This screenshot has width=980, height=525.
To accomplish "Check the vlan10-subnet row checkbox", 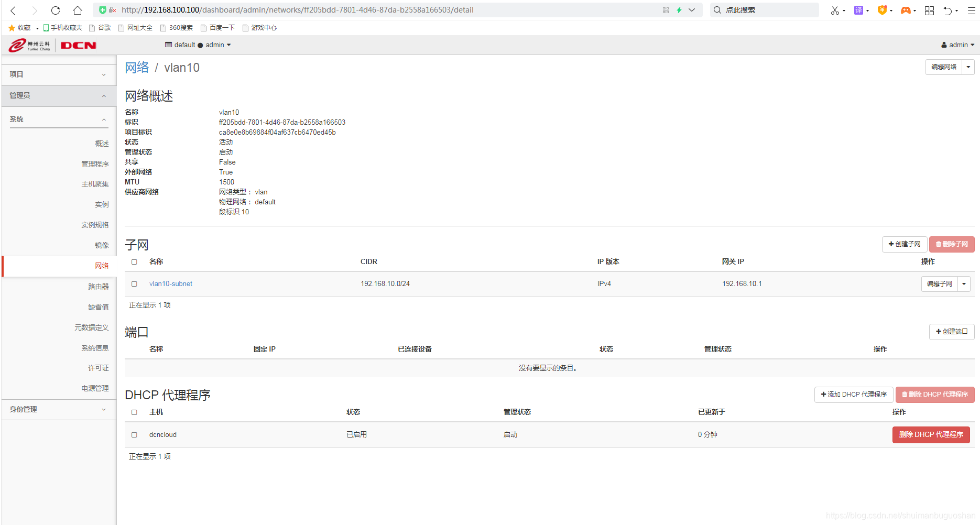I will point(134,284).
